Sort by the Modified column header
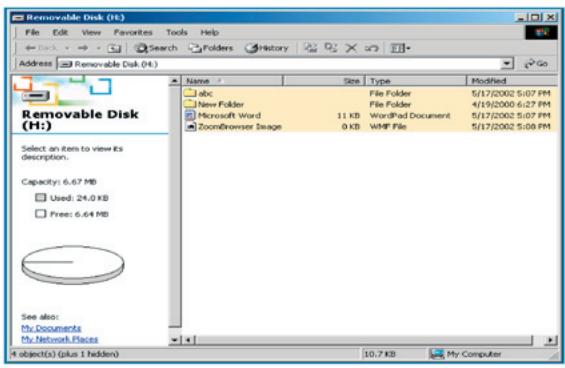 512,81
